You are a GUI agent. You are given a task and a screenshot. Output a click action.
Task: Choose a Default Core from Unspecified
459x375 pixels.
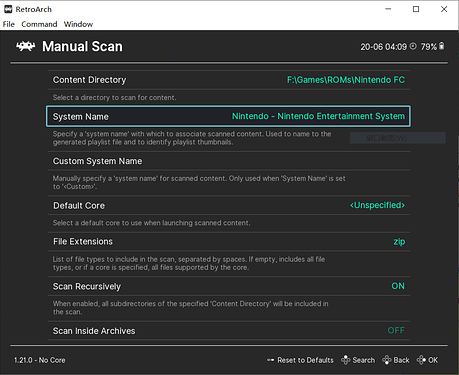point(229,205)
